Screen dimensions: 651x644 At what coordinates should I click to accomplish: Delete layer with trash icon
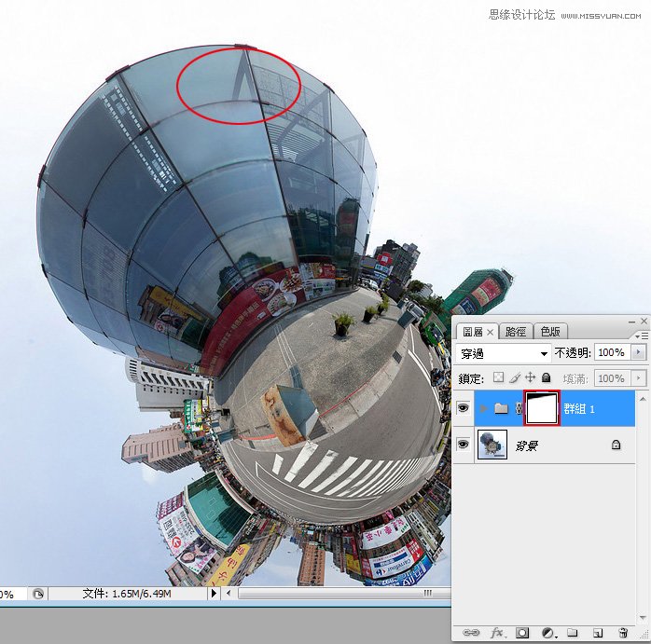click(621, 633)
